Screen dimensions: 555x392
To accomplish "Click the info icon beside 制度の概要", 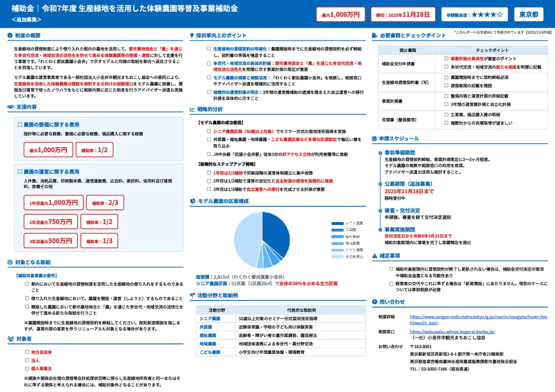I will click(x=11, y=36).
